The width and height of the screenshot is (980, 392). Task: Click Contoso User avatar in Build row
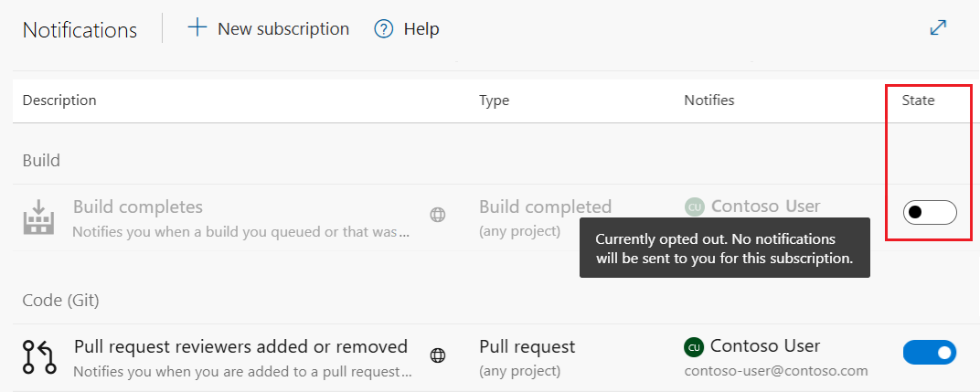[x=695, y=207]
